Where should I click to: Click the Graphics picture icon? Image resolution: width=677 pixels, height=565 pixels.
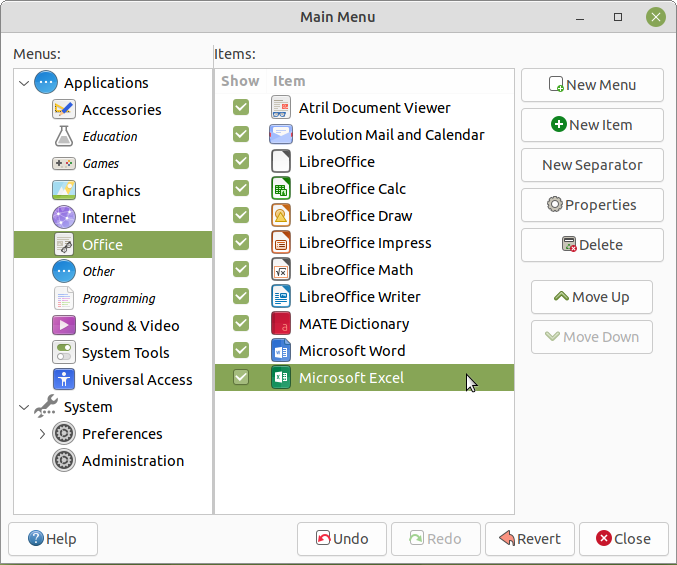point(64,190)
